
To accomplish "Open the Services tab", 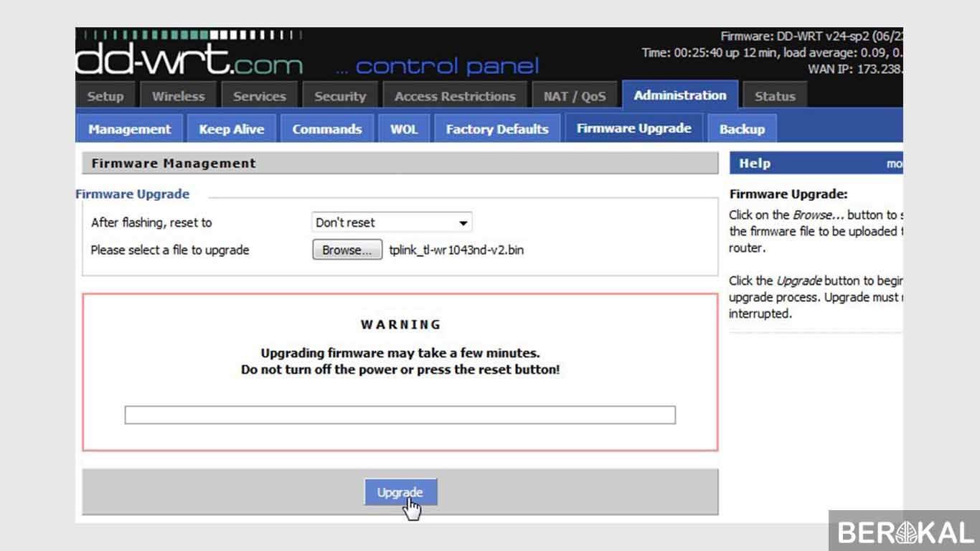I will coord(259,96).
